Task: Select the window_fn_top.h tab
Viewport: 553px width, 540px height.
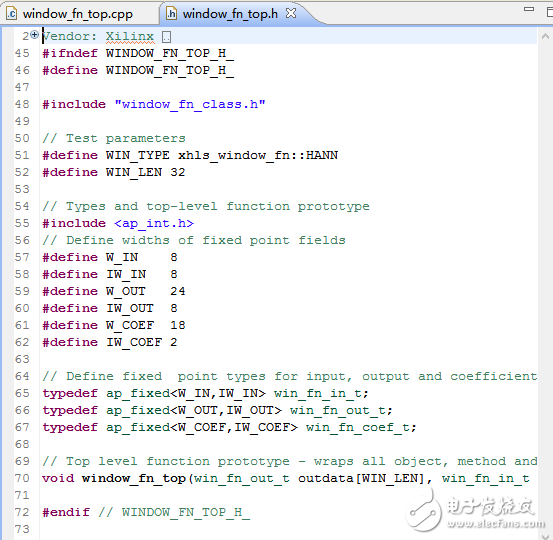Action: (x=230, y=14)
